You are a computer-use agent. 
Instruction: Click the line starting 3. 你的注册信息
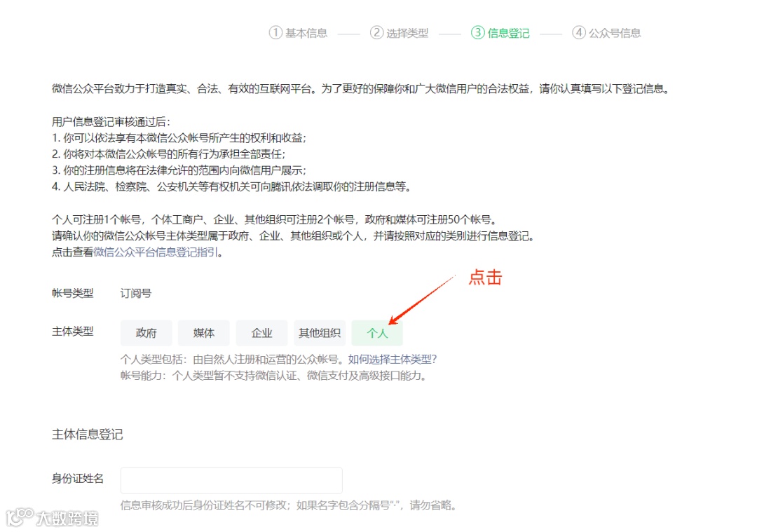[179, 170]
